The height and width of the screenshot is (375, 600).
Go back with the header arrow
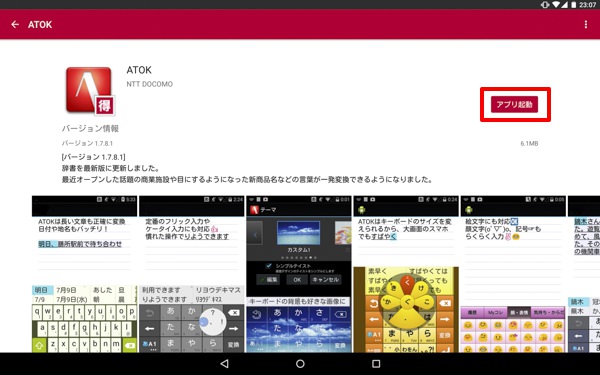coord(15,24)
